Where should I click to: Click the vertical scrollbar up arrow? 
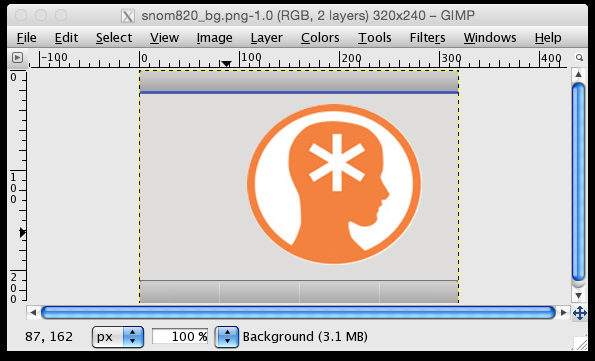click(x=578, y=74)
